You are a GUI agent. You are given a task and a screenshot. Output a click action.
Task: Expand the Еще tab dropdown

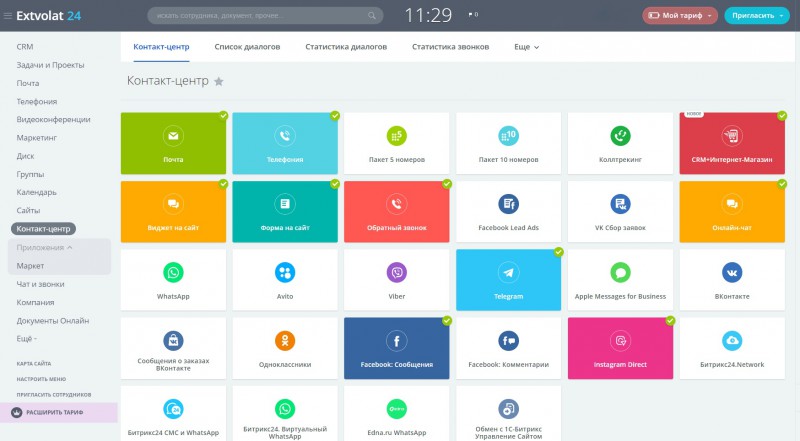coord(527,47)
